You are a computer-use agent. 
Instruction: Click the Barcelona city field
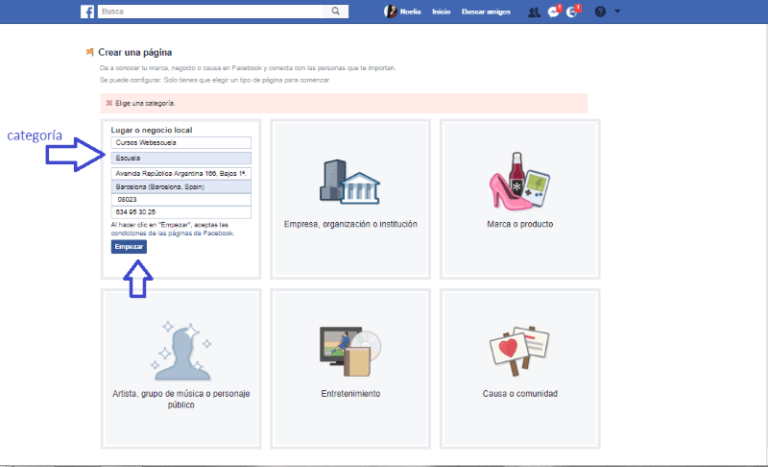pyautogui.click(x=181, y=187)
